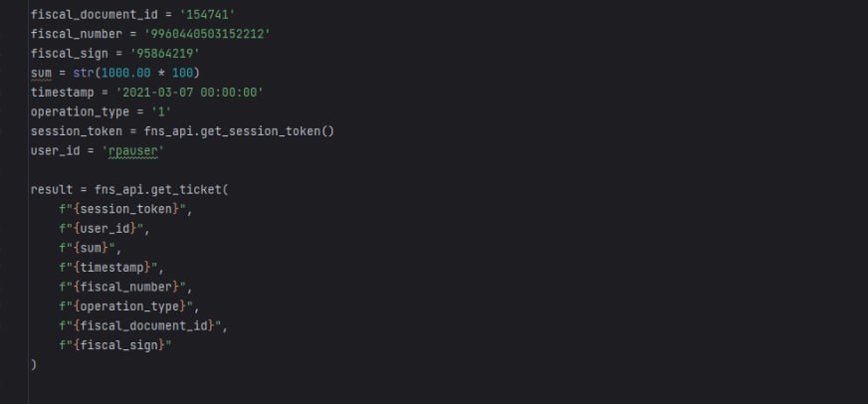Click the f"{operation_type}" argument
868x404 pixels.
tap(127, 303)
